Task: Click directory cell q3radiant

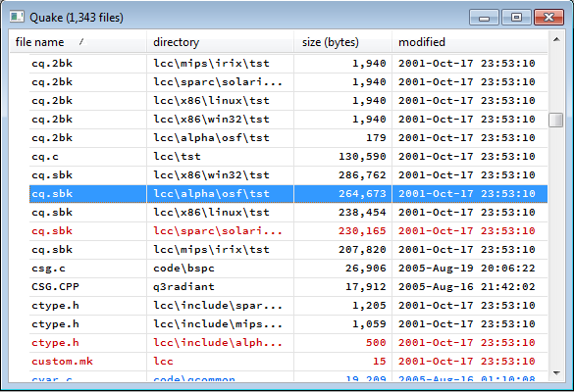Action: tap(183, 287)
